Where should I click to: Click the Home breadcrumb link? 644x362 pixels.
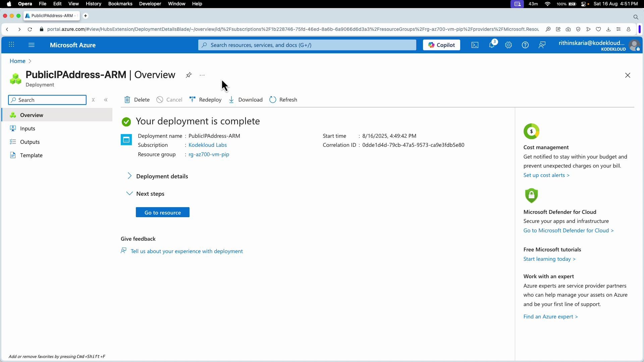click(x=17, y=61)
